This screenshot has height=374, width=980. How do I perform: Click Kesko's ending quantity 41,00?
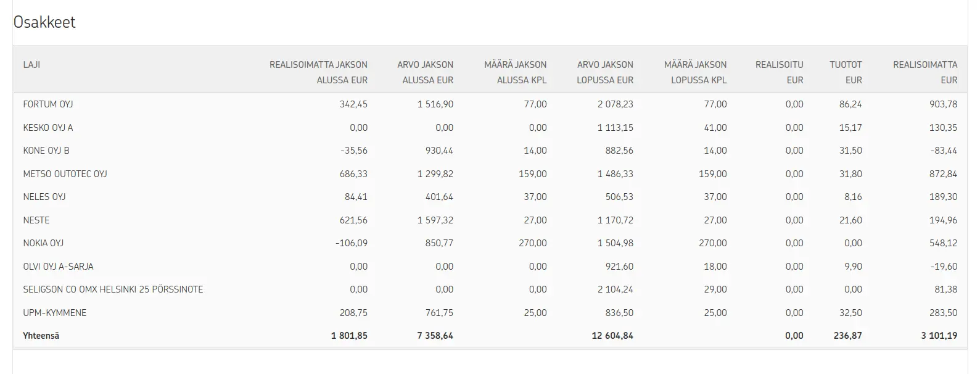click(x=715, y=128)
